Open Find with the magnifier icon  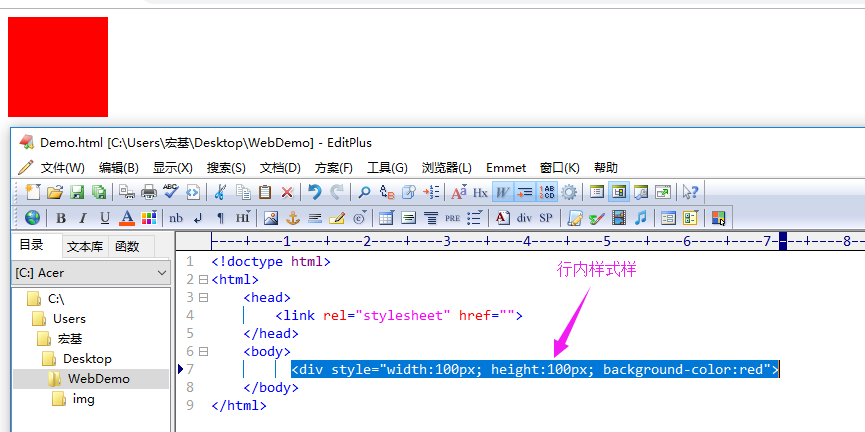click(x=364, y=192)
